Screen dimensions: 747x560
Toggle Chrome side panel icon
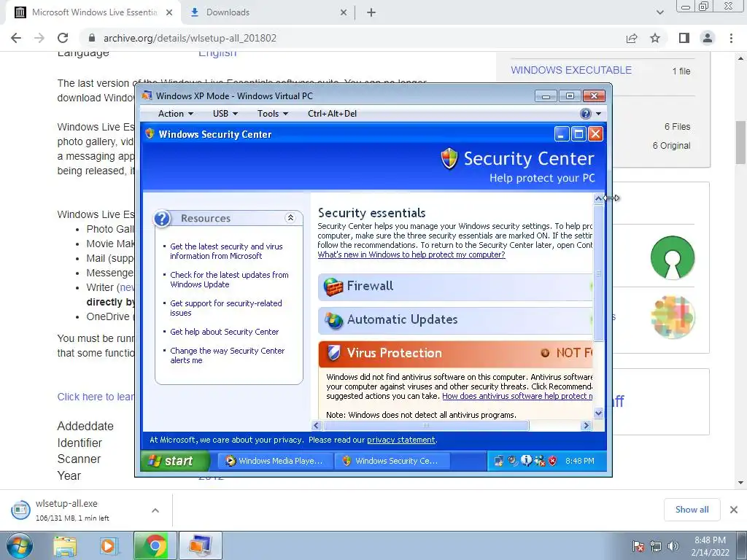684,38
